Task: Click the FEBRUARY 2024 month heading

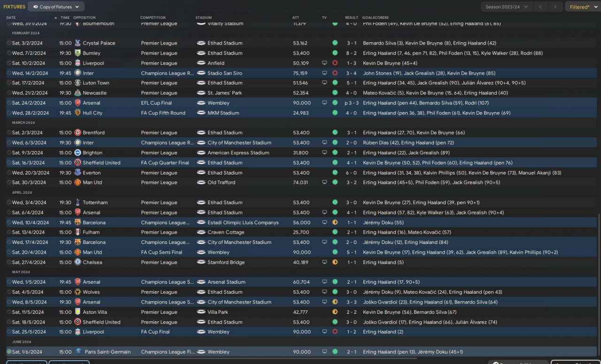Action: (26, 33)
